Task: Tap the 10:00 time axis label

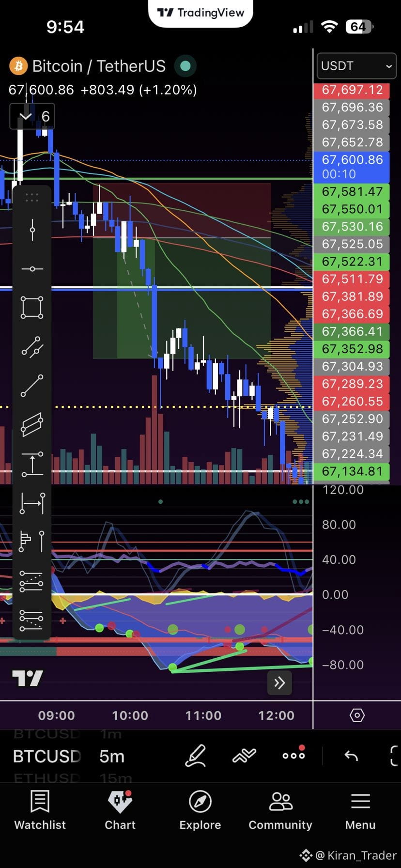Action: coord(130,715)
